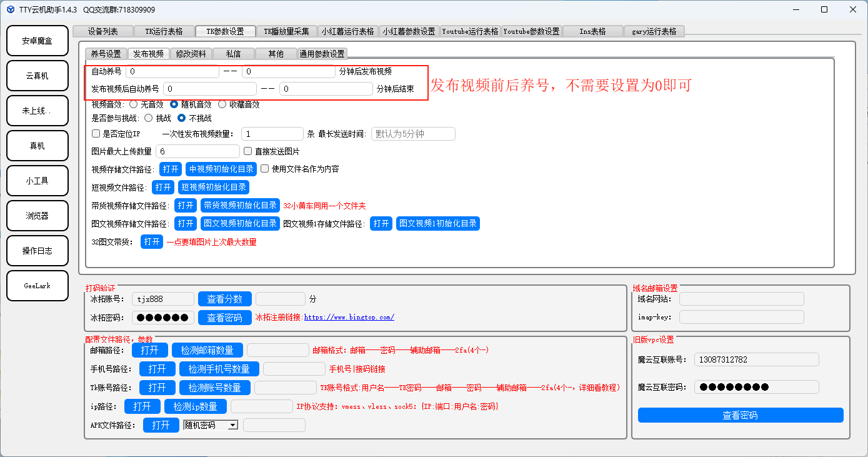Click the 一次性发布视频数量 input field
Image resolution: width=868 pixels, height=457 pixels.
pos(272,134)
